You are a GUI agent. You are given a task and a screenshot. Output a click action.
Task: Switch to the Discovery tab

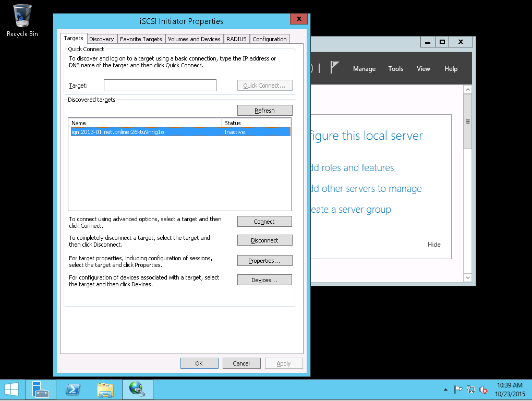point(101,39)
